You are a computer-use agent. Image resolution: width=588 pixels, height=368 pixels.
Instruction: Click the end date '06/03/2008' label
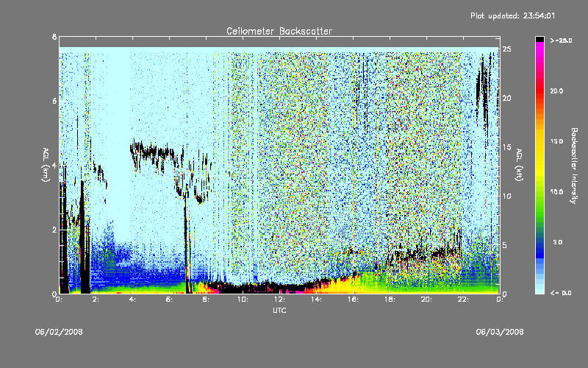pos(500,332)
